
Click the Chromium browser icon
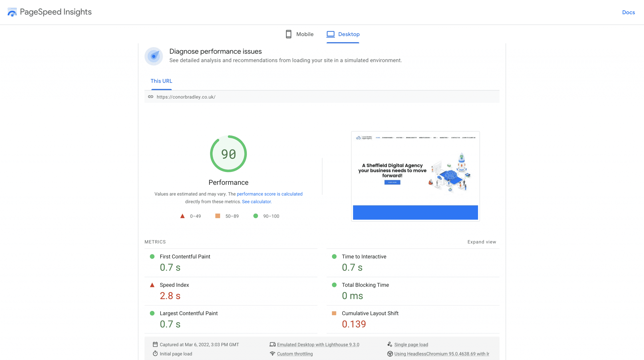pos(390,354)
